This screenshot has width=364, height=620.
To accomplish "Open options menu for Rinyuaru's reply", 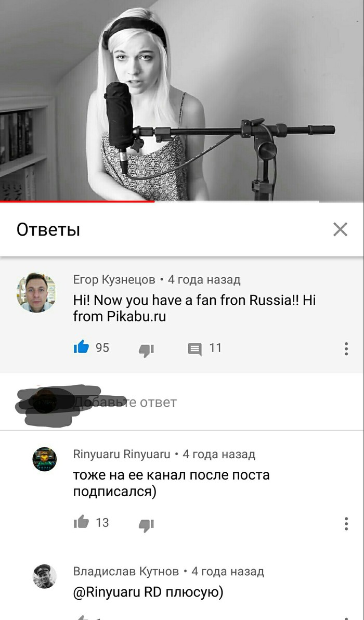I will pos(346,523).
